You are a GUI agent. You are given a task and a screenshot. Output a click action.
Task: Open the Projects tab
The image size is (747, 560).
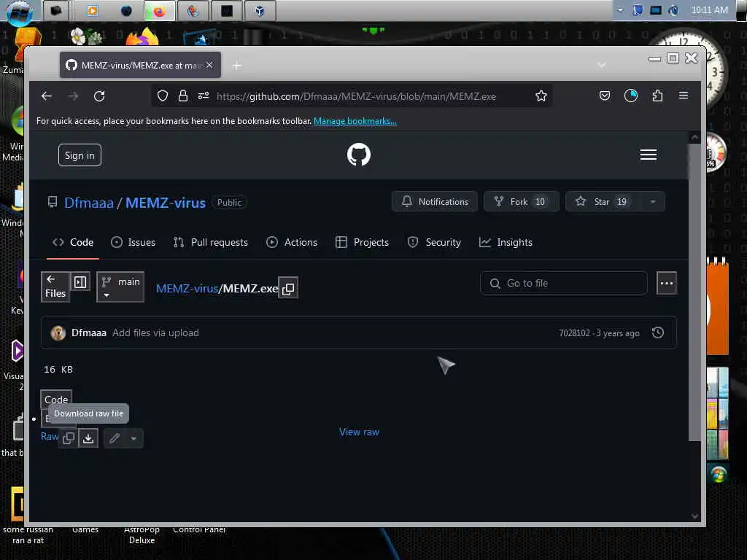pos(362,242)
